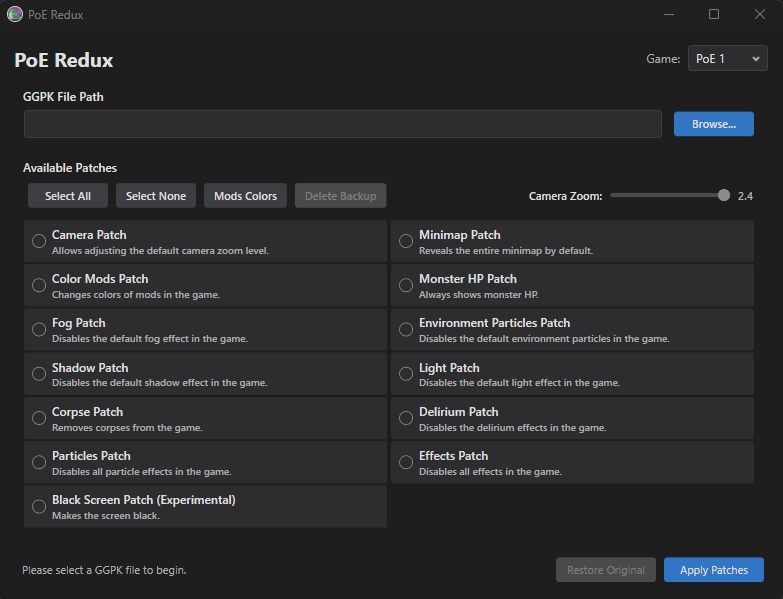Click the GGPK File Path label
This screenshot has width=783, height=599.
tap(63, 97)
